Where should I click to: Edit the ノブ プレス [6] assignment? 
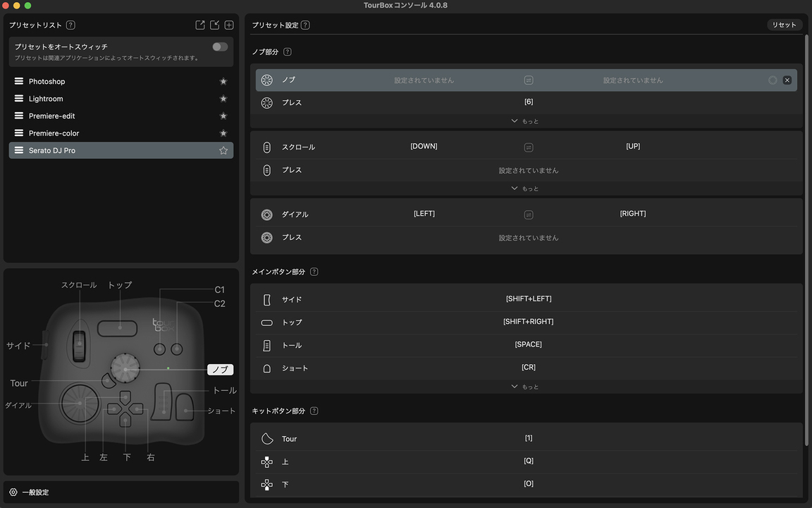(x=528, y=102)
